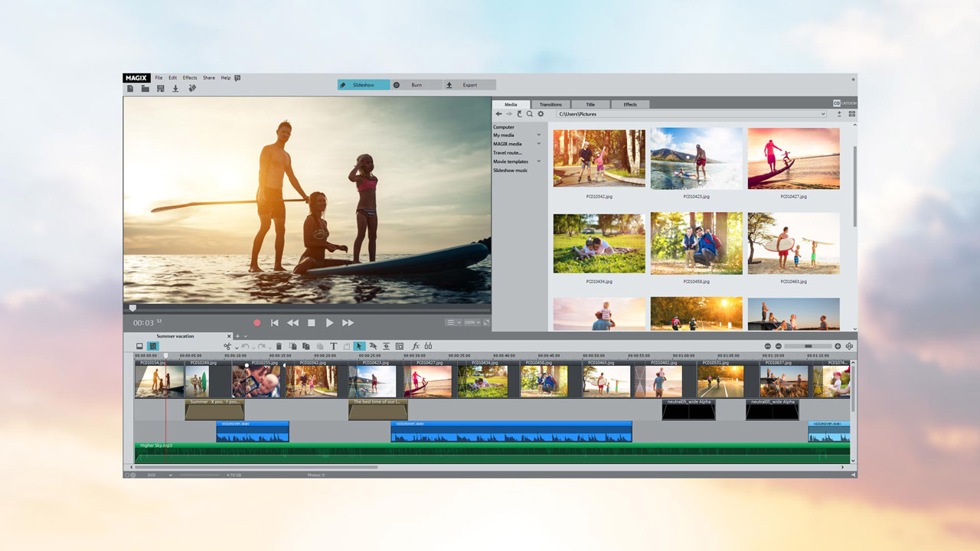Expand the Movie templates entry
Viewport: 980px width, 551px height.
click(538, 161)
